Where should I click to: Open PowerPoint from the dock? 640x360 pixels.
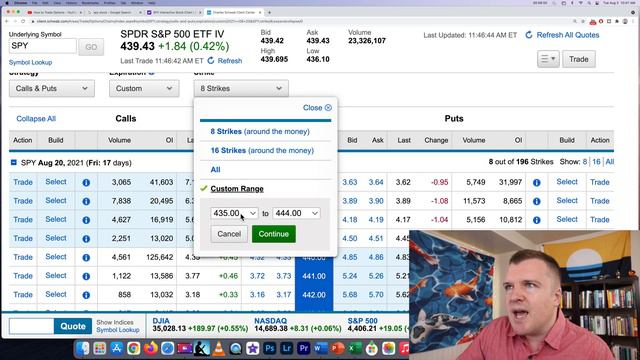pos(338,348)
